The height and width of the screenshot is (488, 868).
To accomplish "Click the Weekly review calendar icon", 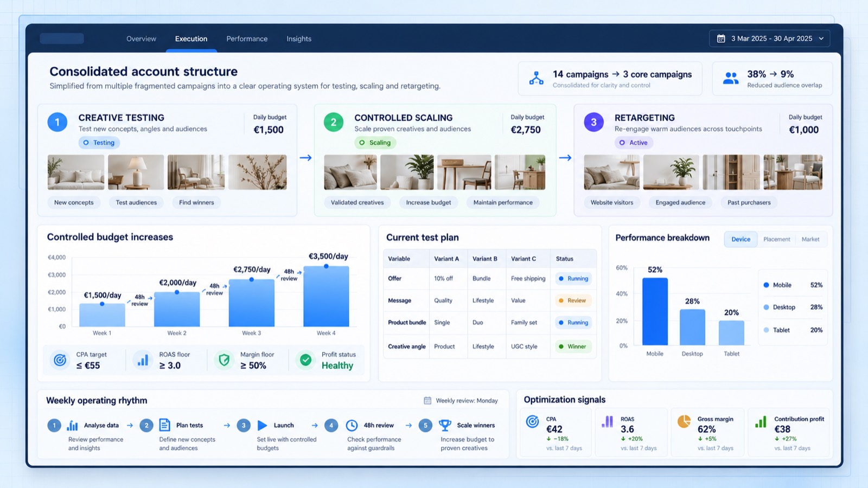I will pyautogui.click(x=427, y=401).
